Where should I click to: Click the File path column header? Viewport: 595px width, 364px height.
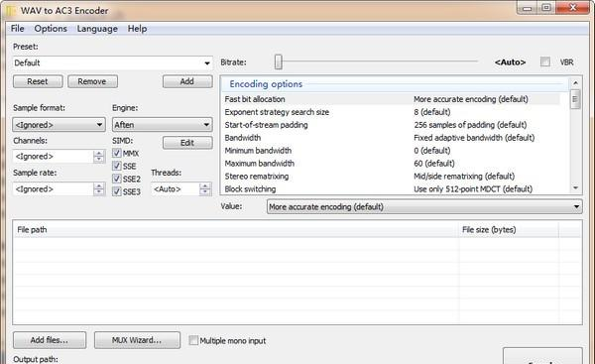(x=236, y=230)
